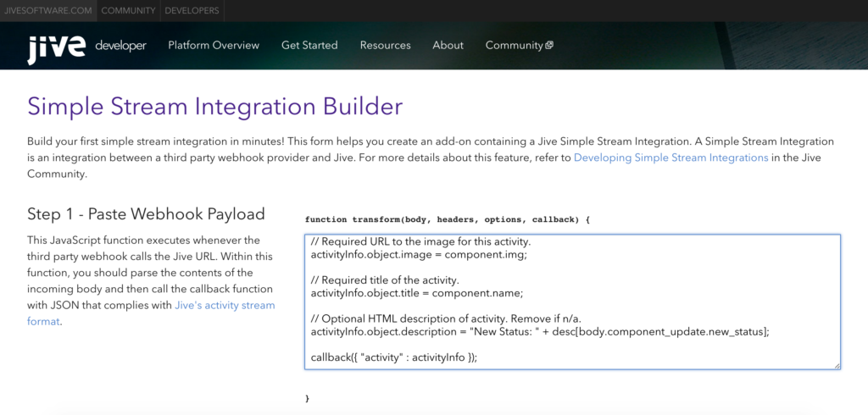Open the Resources nav item

(385, 46)
